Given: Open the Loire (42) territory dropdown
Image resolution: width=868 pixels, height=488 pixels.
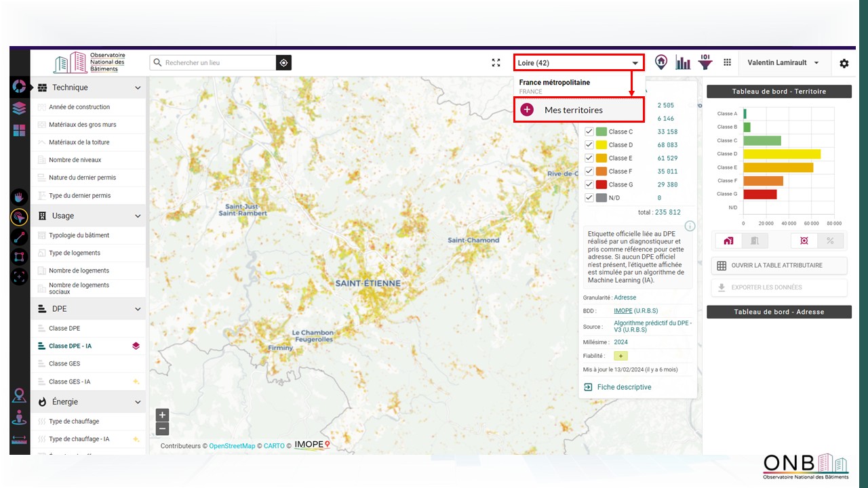Looking at the screenshot, I should [x=578, y=63].
